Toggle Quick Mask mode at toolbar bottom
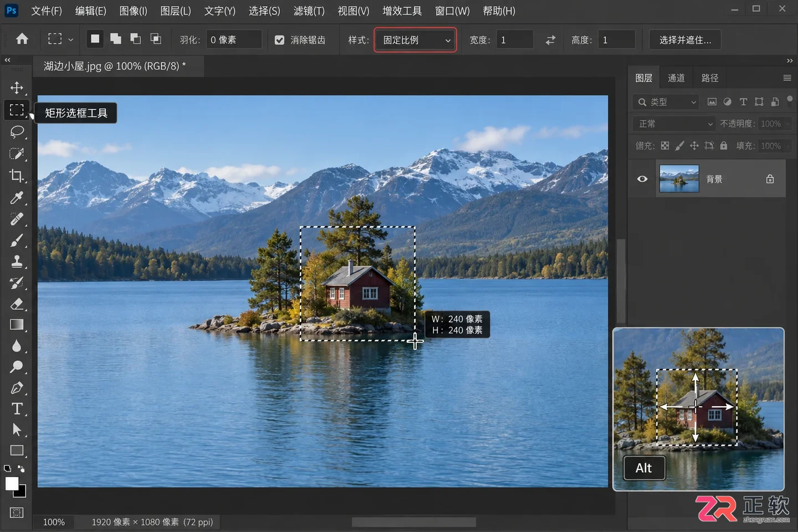This screenshot has width=798, height=532. click(17, 513)
